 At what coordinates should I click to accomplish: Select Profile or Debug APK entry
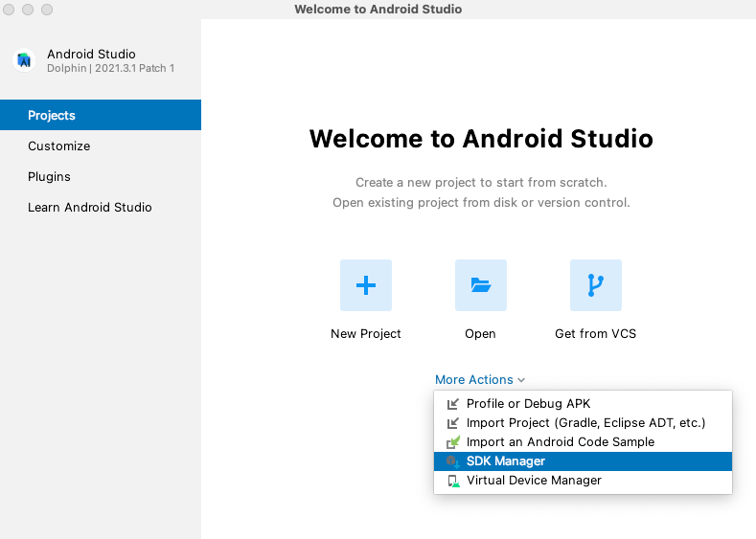583,404
